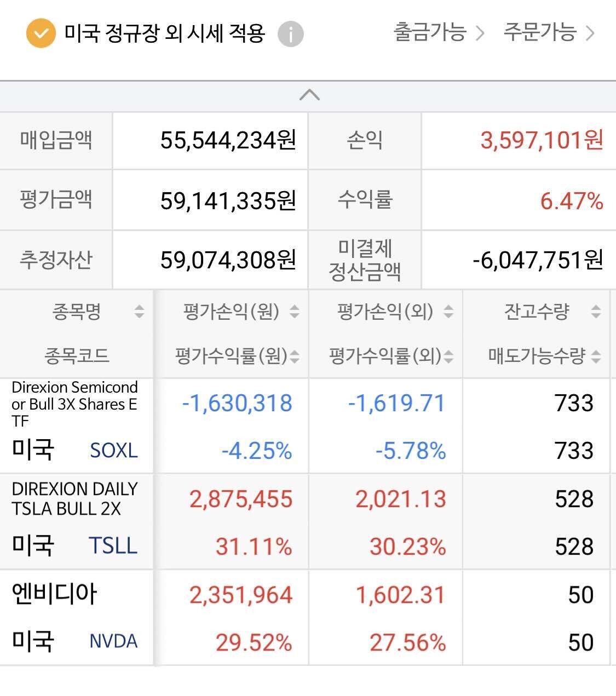Screen dimensions: 616x696
Task: Toggle sorting on the 평가수익률(외) column
Action: (x=448, y=356)
